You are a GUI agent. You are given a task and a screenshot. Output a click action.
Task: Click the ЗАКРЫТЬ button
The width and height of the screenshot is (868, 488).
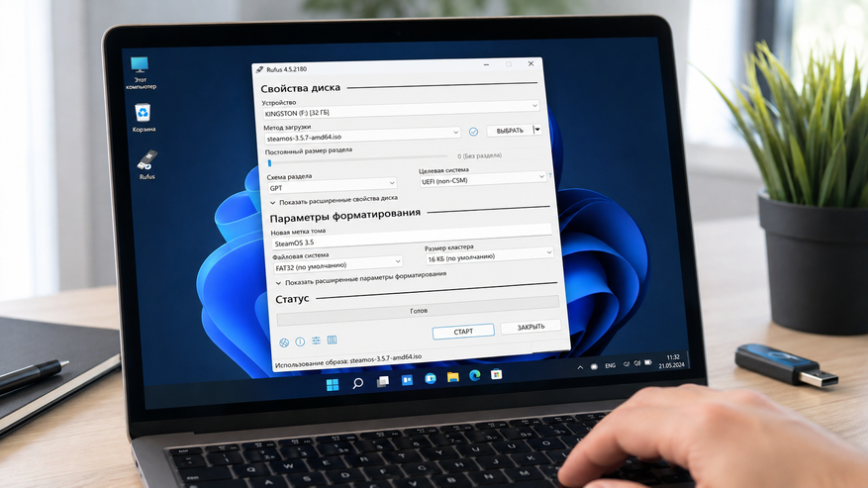[x=530, y=327]
